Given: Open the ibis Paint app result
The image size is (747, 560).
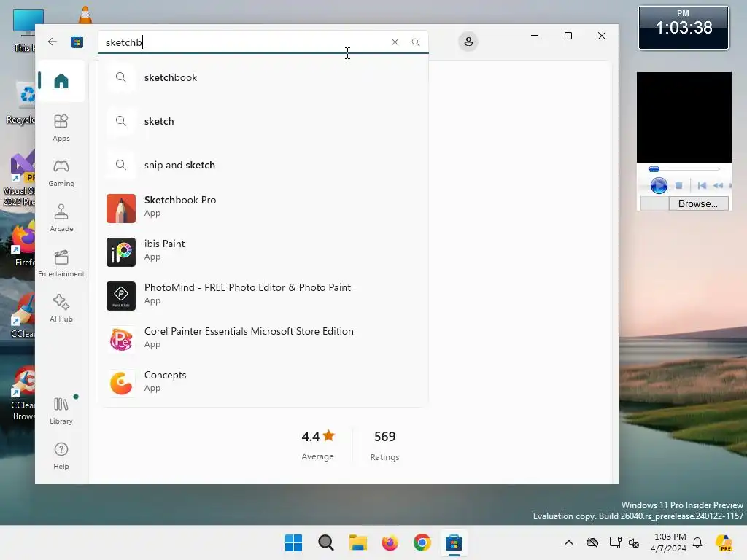Looking at the screenshot, I should tap(263, 252).
